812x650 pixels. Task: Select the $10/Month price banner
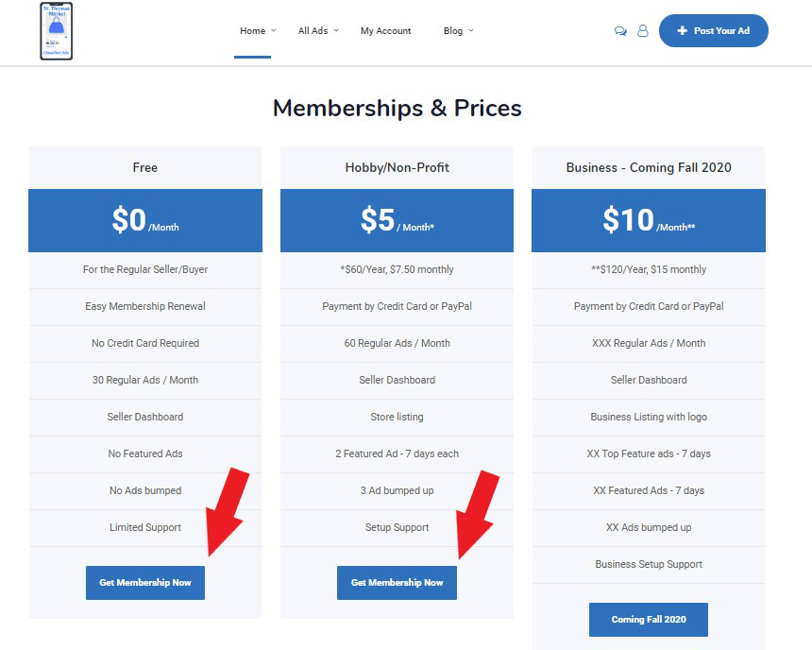point(649,220)
